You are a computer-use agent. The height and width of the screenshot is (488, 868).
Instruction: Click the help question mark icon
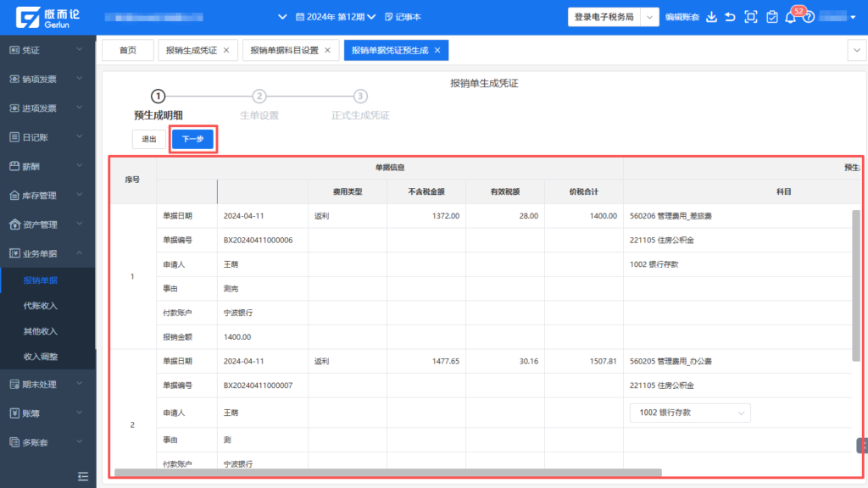pos(809,17)
